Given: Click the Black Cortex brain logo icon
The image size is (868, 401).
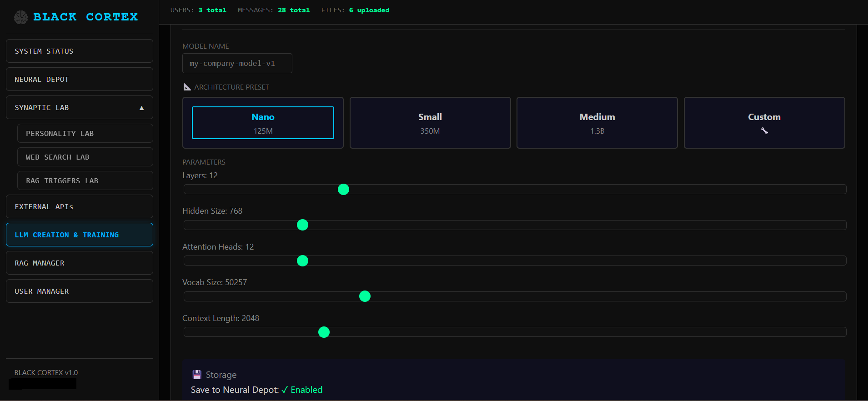Looking at the screenshot, I should tap(21, 17).
